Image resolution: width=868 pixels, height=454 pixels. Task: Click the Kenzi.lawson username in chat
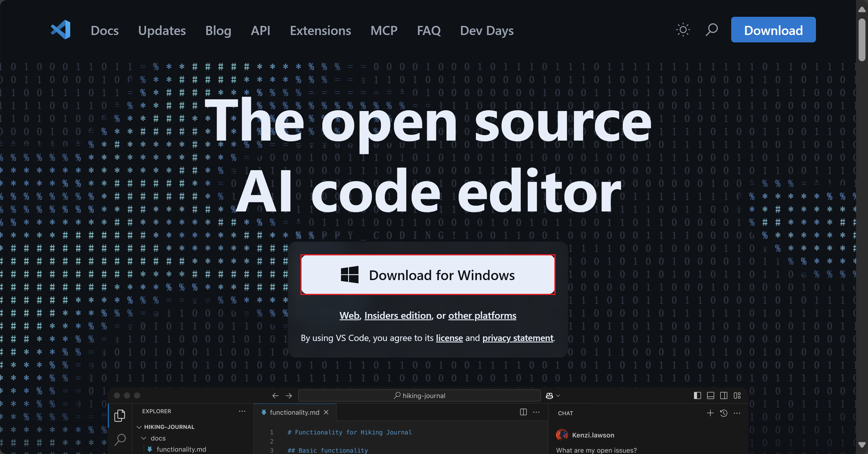[593, 435]
